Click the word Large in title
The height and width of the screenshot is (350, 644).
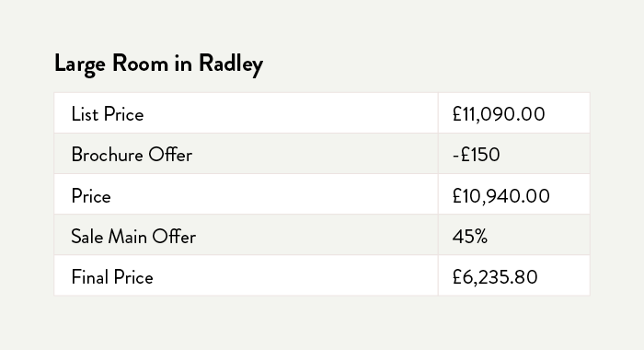pos(80,64)
